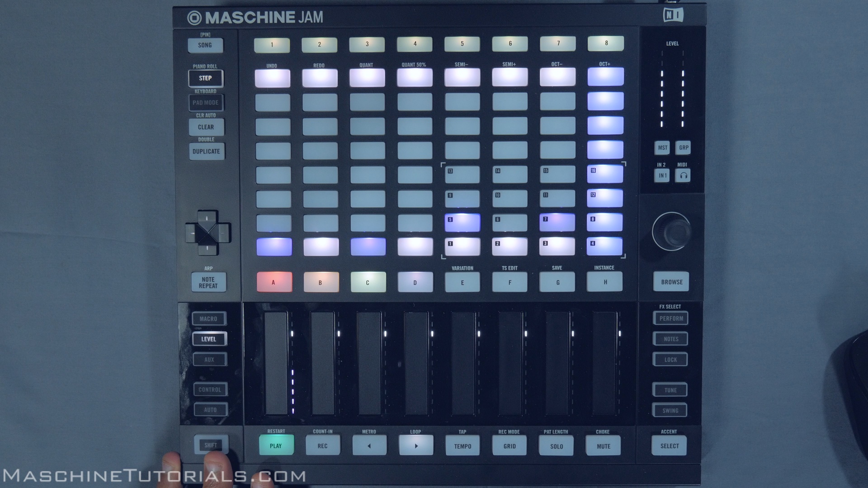This screenshot has width=868, height=488.
Task: Trigger pad number 9
Action: [x=462, y=198]
